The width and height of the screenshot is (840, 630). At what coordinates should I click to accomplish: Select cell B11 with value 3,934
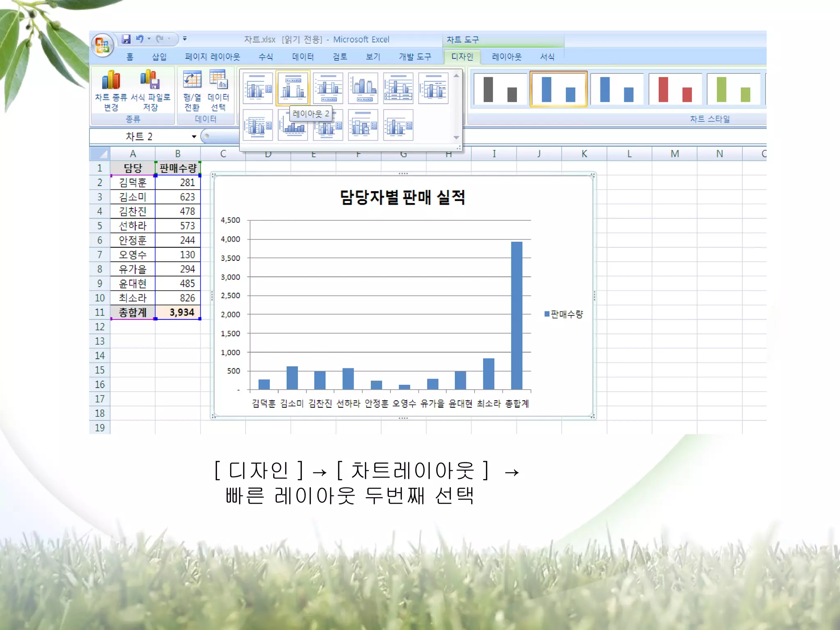pos(178,313)
